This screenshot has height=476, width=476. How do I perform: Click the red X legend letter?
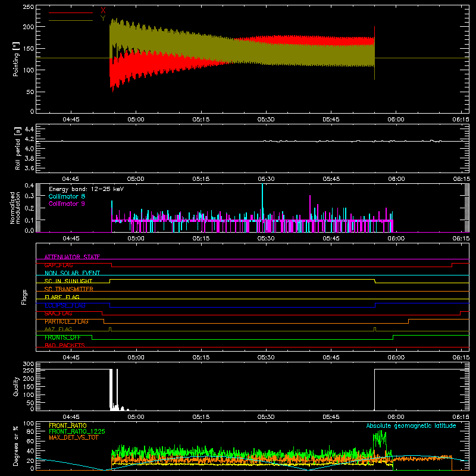[103, 11]
